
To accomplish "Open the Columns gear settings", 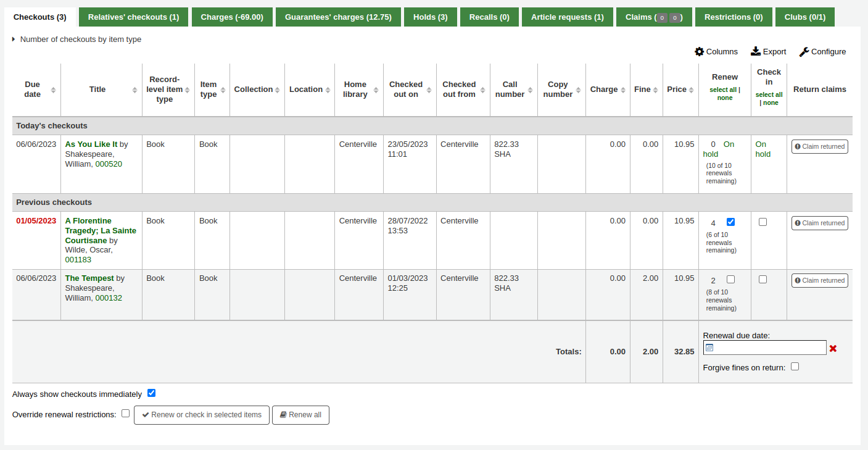I will 699,52.
